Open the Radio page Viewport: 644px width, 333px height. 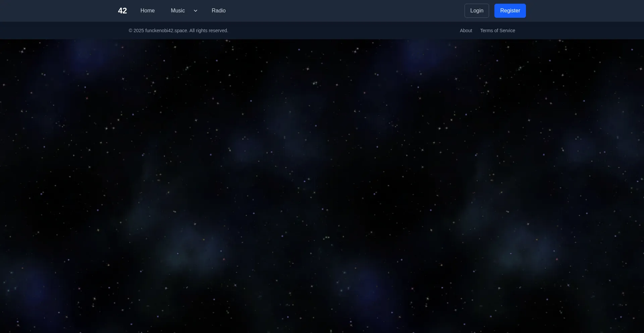pyautogui.click(x=219, y=11)
